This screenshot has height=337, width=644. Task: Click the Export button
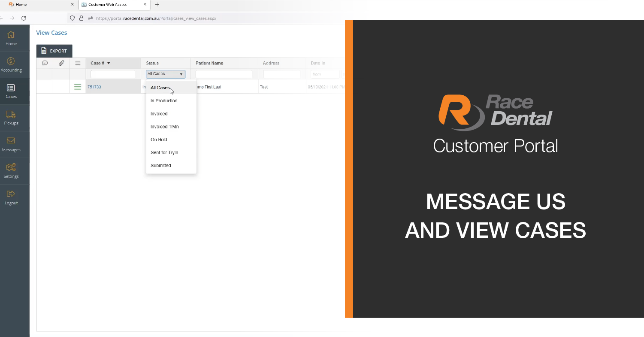click(x=54, y=51)
